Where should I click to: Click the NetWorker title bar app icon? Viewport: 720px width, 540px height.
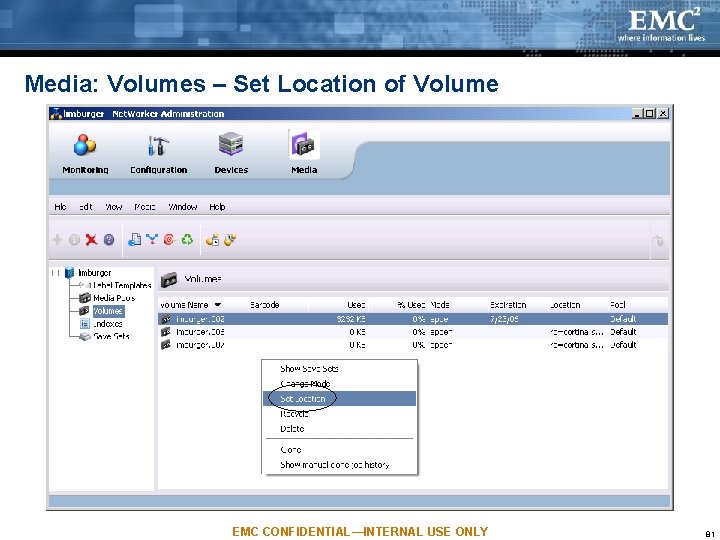tap(56, 113)
